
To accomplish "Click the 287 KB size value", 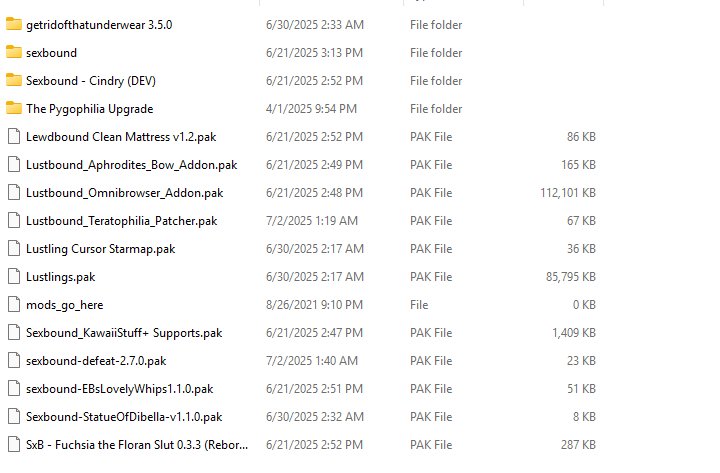I will pos(578,445).
